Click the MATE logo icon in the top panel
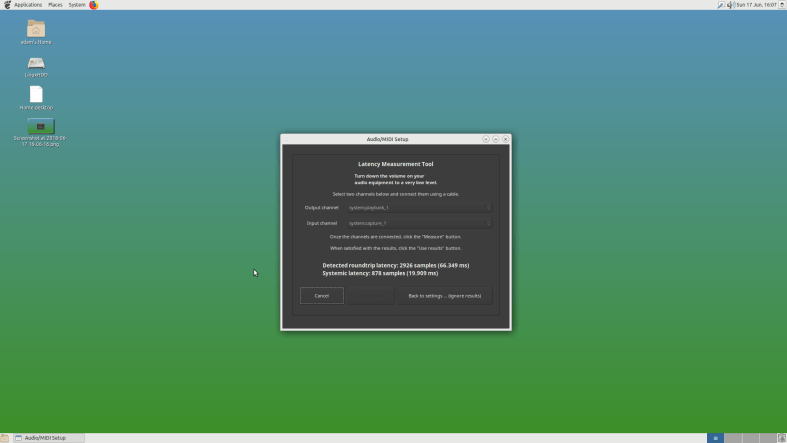 pos(6,5)
